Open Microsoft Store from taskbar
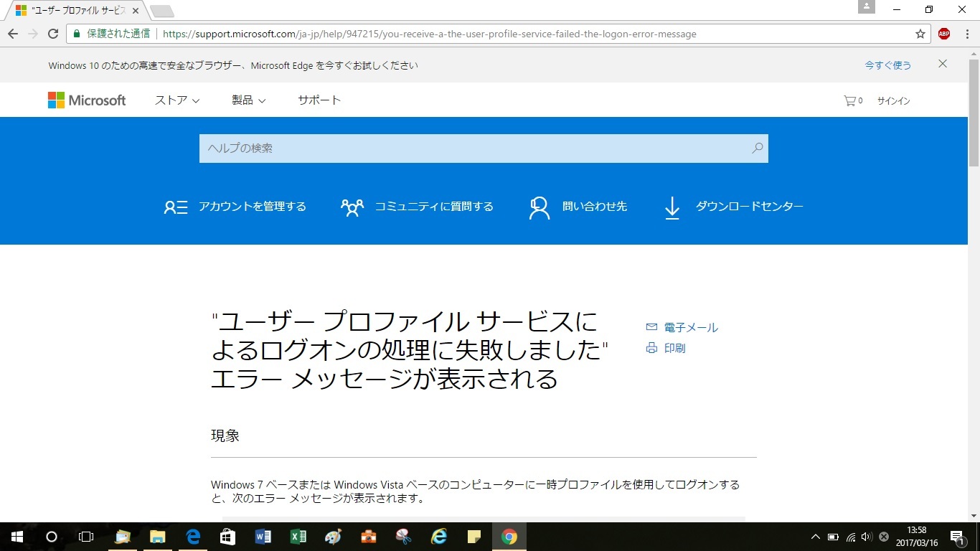Image resolution: width=980 pixels, height=551 pixels. [x=227, y=537]
